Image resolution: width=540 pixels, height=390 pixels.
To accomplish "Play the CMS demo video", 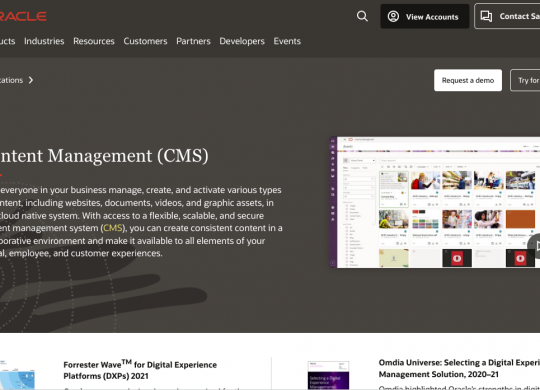I will (x=536, y=246).
